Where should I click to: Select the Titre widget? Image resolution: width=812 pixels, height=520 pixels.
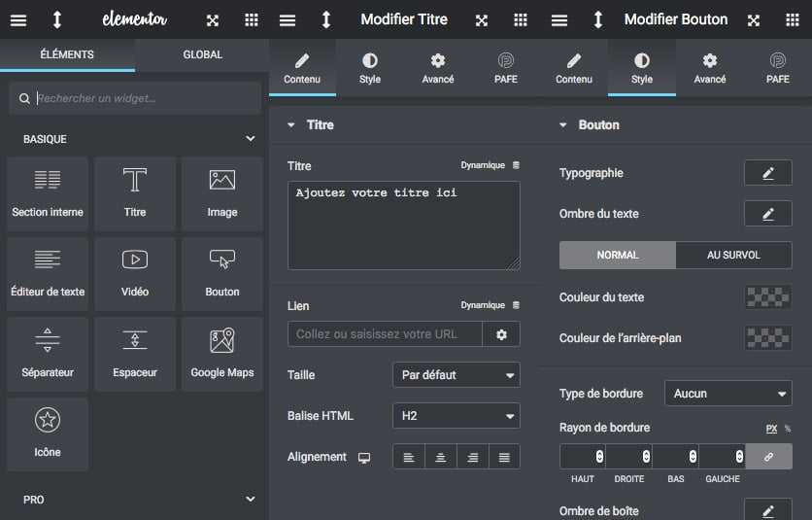[135, 193]
